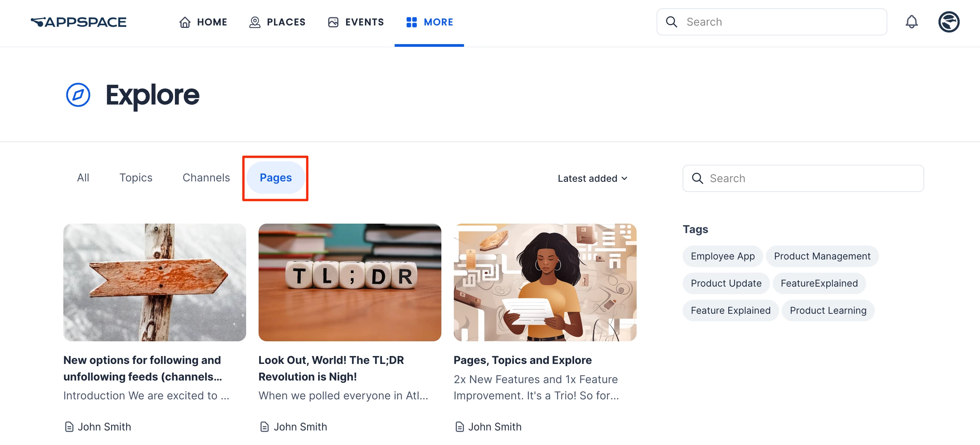The height and width of the screenshot is (445, 980).
Task: Filter by Product Learning tag
Action: pyautogui.click(x=827, y=311)
